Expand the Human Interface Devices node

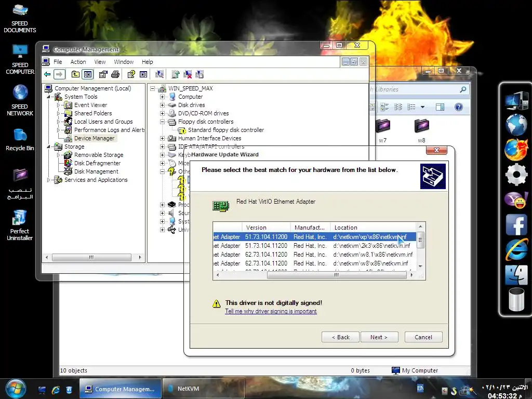coord(162,138)
